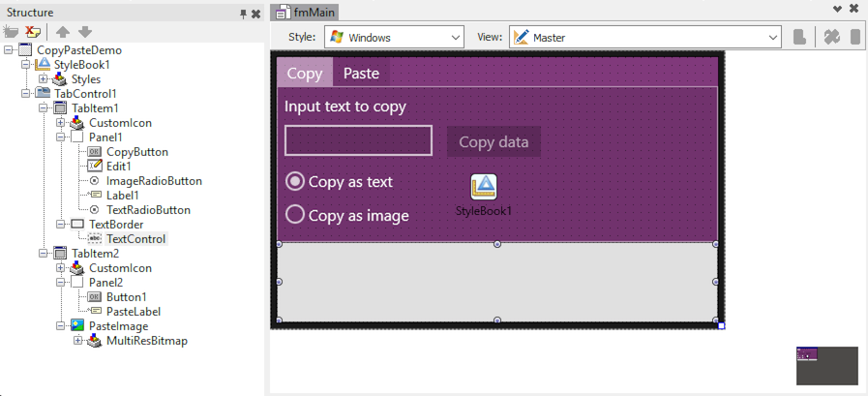Open the Style dropdown showing Windows
868x396 pixels.
[394, 37]
